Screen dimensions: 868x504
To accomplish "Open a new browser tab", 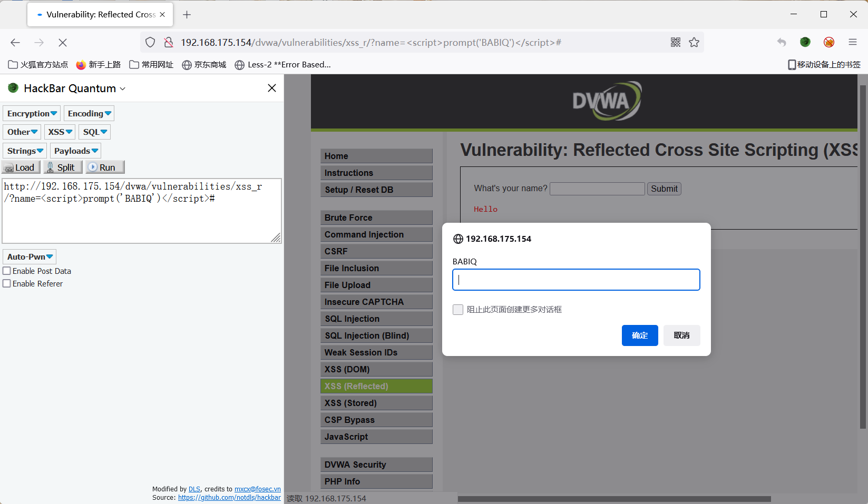I will pyautogui.click(x=187, y=14).
